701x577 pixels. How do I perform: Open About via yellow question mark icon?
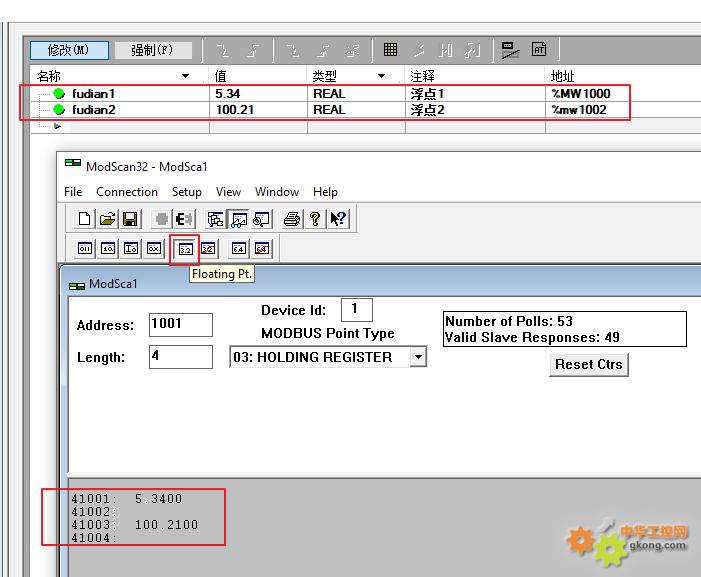tap(315, 219)
